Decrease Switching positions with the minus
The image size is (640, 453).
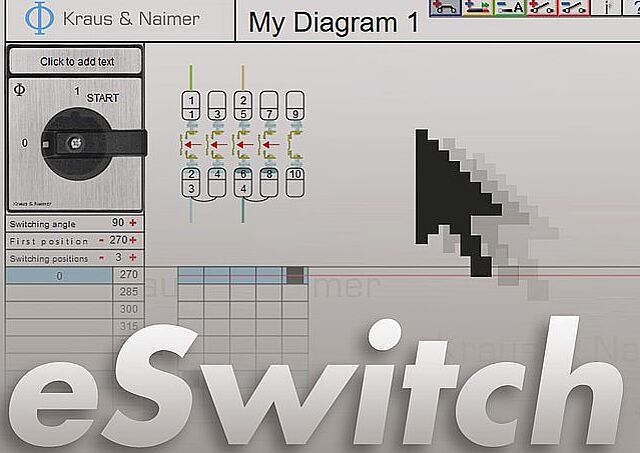pos(102,258)
